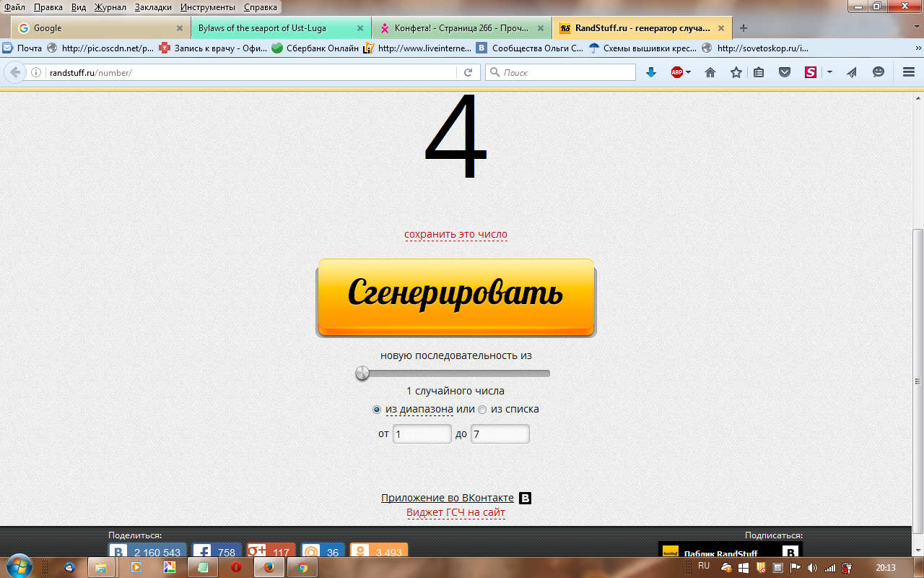
Task: Open the Pocket icon in the toolbar
Action: tap(784, 72)
